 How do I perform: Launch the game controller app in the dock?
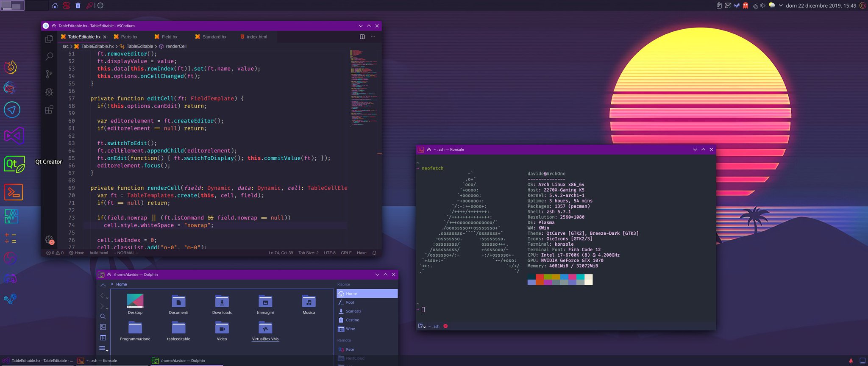[x=10, y=279]
